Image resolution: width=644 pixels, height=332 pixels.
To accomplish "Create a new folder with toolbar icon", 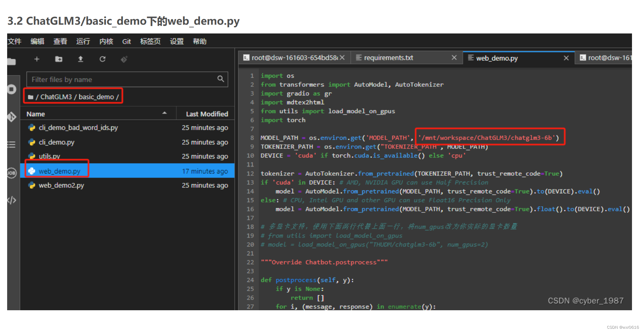I will [59, 59].
